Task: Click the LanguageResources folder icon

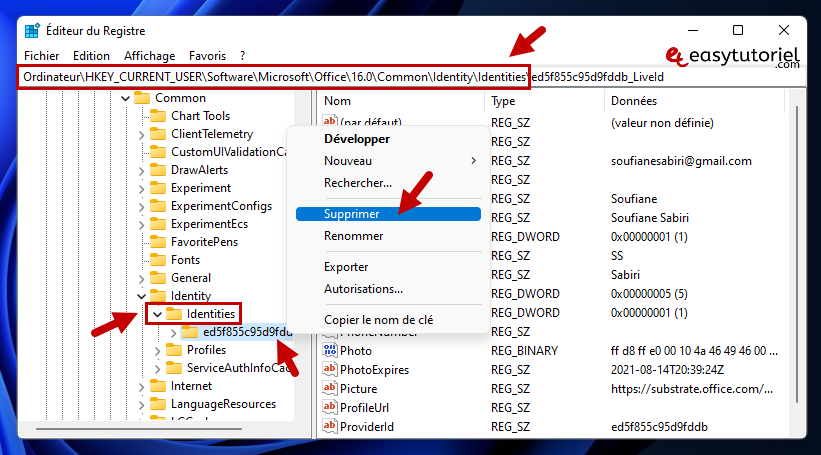Action: click(158, 404)
